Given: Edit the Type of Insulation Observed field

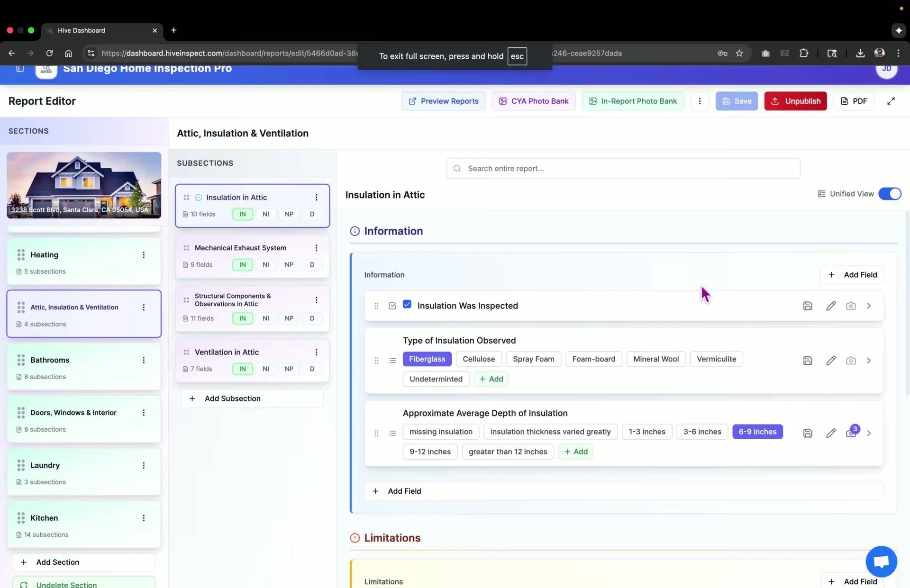Looking at the screenshot, I should click(x=830, y=361).
